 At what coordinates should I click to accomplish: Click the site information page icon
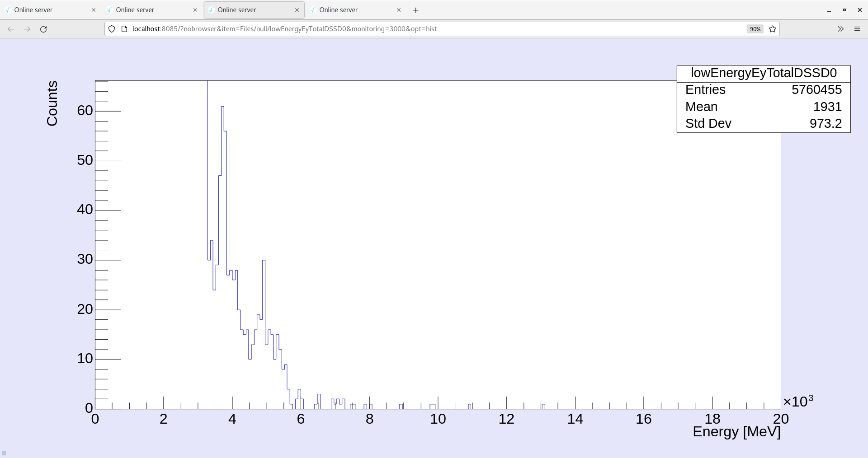tap(124, 29)
